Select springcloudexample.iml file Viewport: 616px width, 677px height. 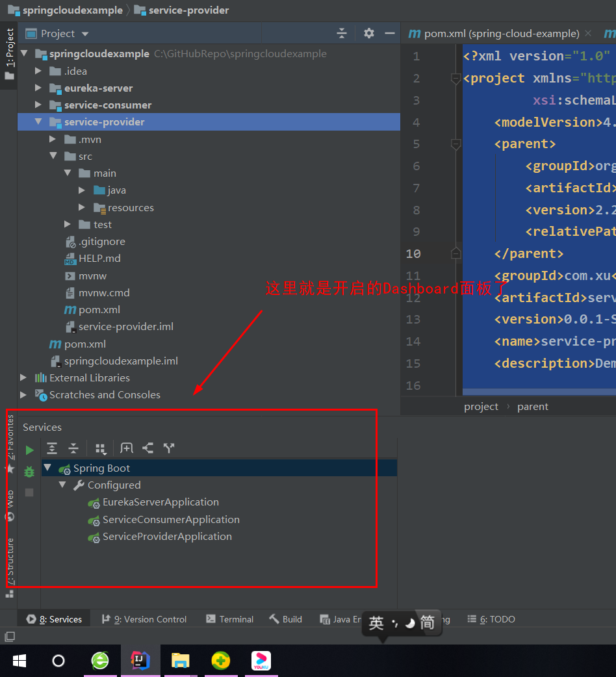pyautogui.click(x=120, y=361)
